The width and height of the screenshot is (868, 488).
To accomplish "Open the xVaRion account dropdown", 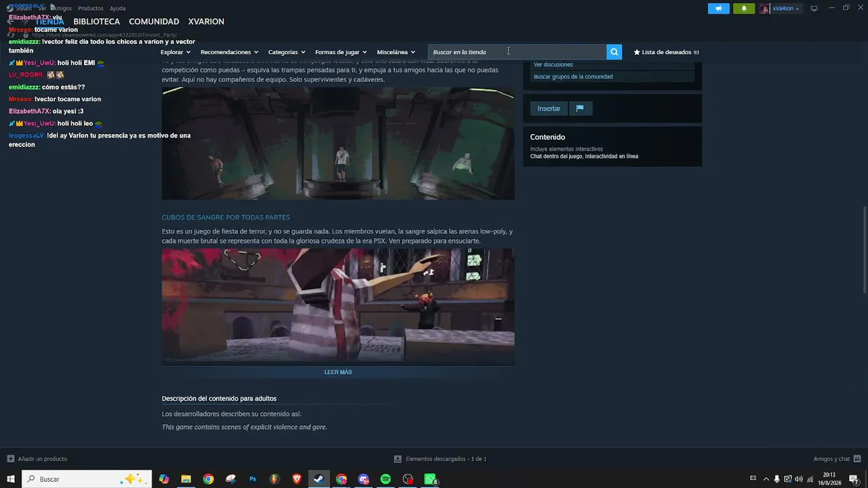I will [786, 8].
